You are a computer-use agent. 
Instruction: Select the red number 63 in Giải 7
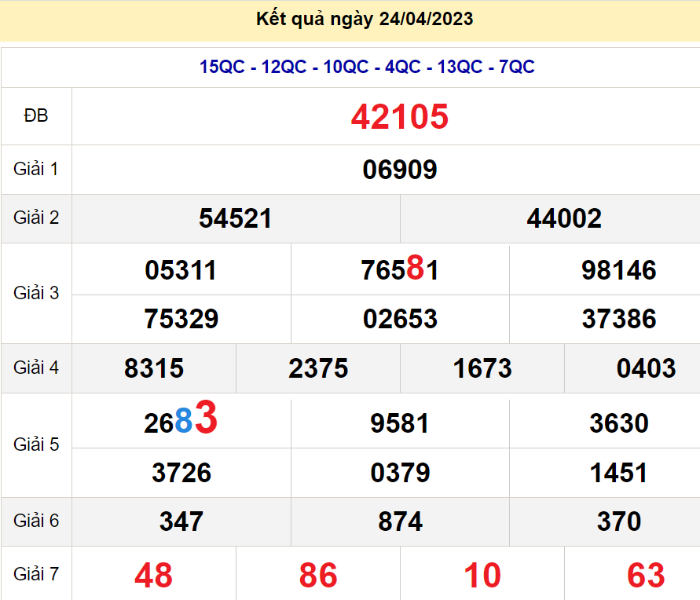pos(646,576)
